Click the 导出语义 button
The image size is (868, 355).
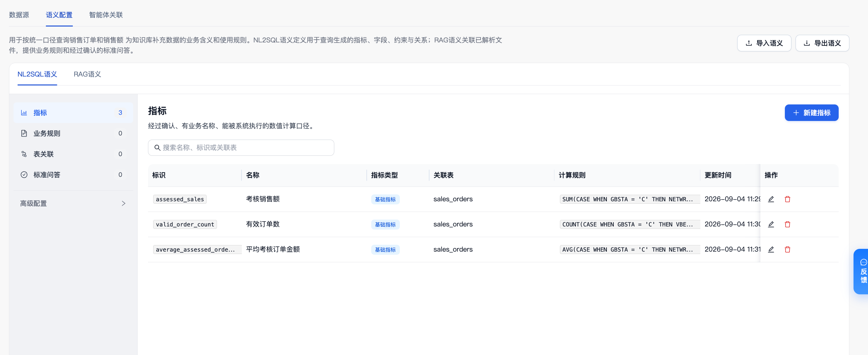coord(822,43)
